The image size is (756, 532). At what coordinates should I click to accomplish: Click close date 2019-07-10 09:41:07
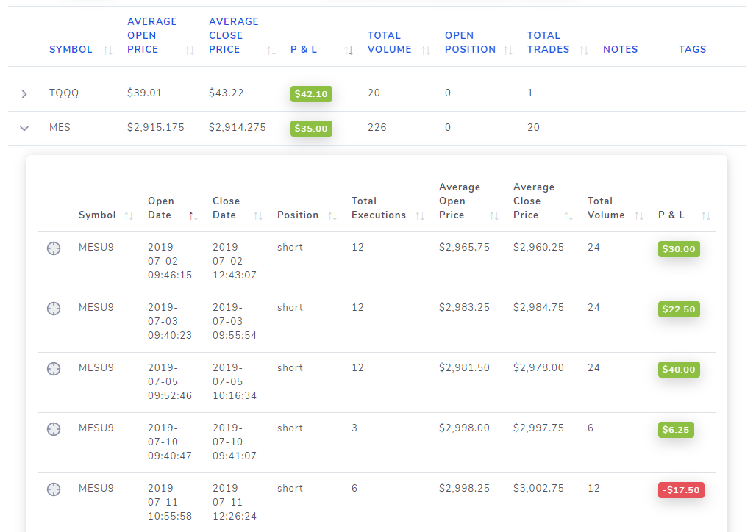tap(235, 442)
